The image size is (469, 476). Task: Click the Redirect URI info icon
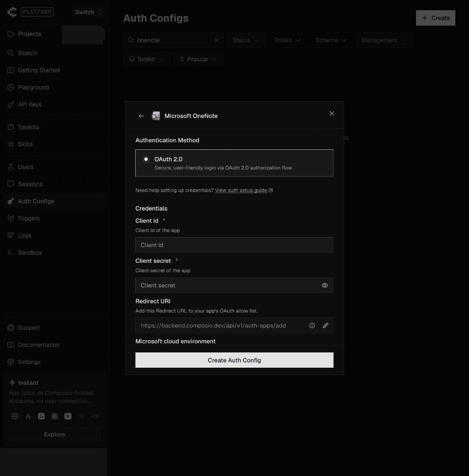coord(312,325)
